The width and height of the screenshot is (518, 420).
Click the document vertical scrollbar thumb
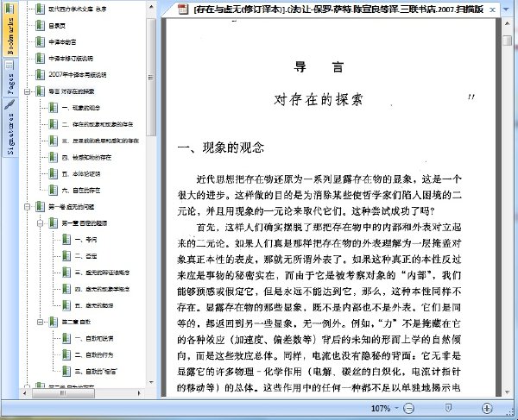pos(507,41)
